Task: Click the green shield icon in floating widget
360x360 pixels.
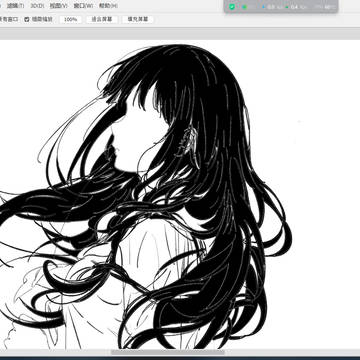Action: [x=232, y=7]
